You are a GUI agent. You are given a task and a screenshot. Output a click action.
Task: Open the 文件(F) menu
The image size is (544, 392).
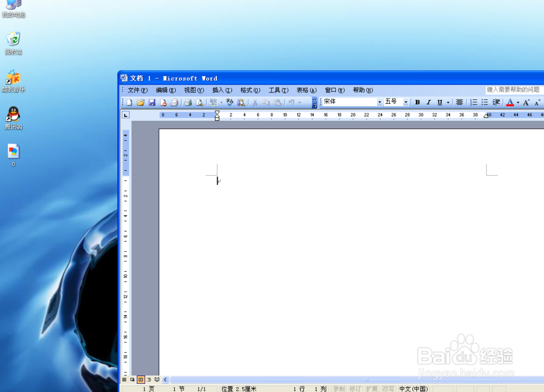pyautogui.click(x=138, y=90)
